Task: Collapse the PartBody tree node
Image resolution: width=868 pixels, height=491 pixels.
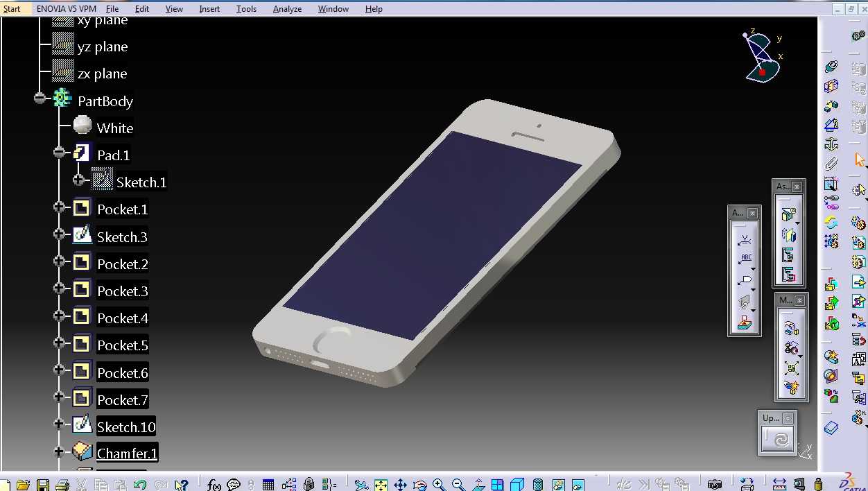Action: click(x=40, y=98)
